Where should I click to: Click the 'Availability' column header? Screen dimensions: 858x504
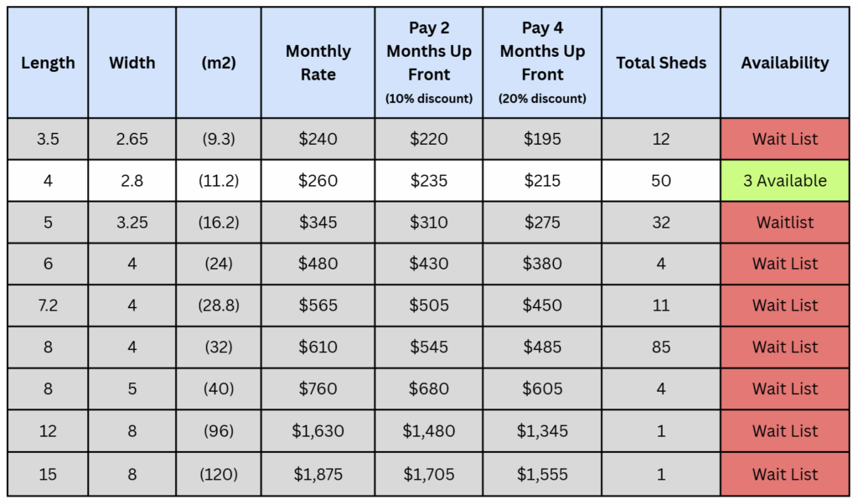tap(784, 63)
